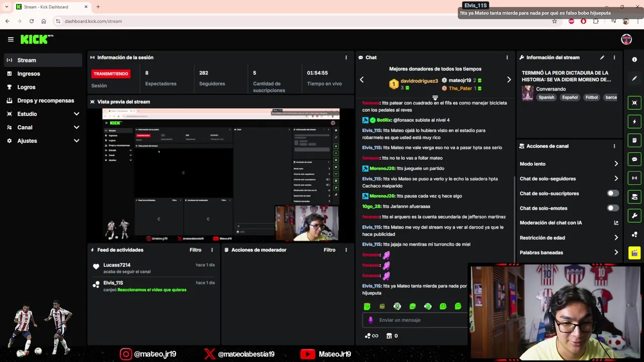Image resolution: width=644 pixels, height=362 pixels.
Task: Click the YouTube icon in the bottom overlay
Action: pyautogui.click(x=307, y=354)
